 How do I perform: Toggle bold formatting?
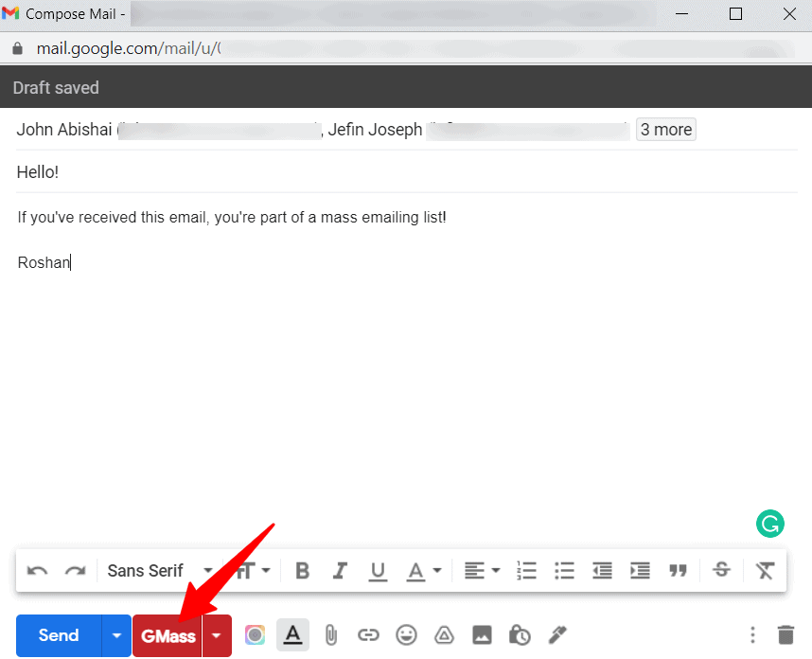303,570
